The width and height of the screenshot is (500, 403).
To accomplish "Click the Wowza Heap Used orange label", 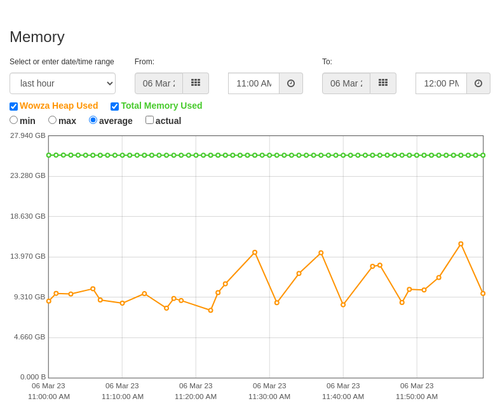I will click(x=59, y=106).
